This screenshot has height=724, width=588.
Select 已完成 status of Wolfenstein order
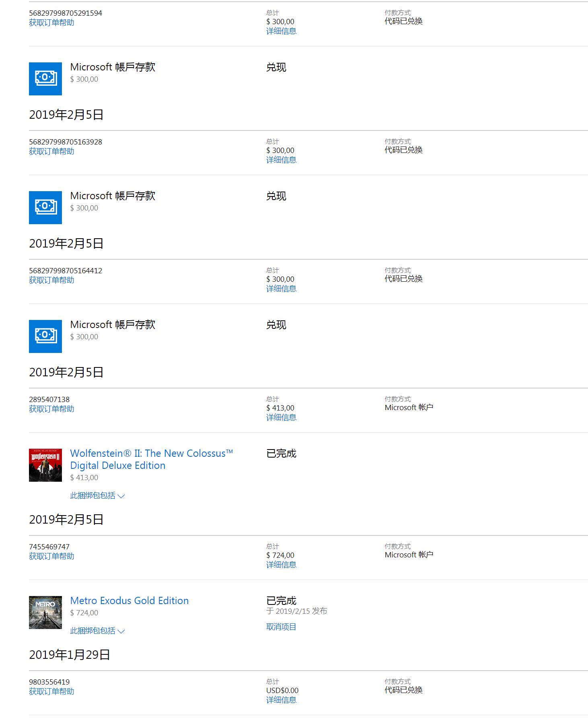[x=281, y=454]
